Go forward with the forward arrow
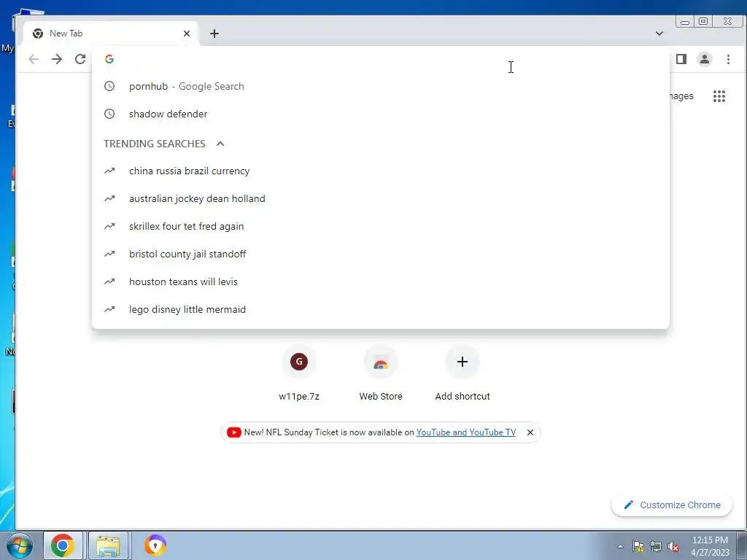Screen dimensions: 747x560 pos(57,59)
